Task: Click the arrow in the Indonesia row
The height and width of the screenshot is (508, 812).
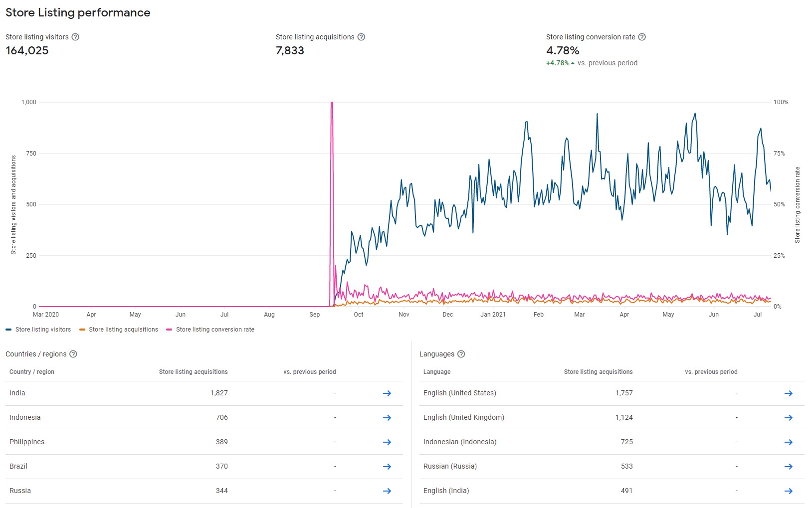Action: point(387,418)
